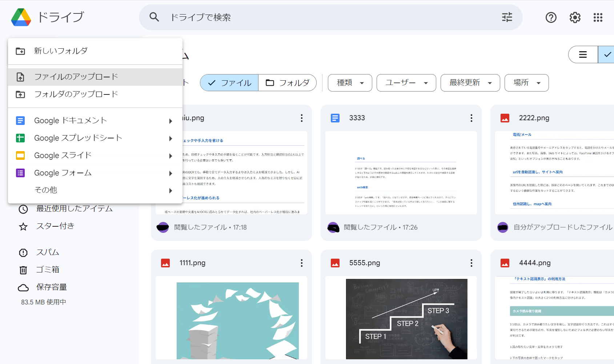
Task: Open more options for niu.png card
Action: (302, 118)
